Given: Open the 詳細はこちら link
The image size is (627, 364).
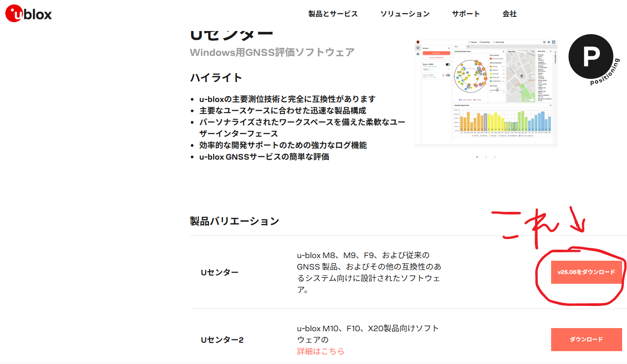Looking at the screenshot, I should point(320,351).
